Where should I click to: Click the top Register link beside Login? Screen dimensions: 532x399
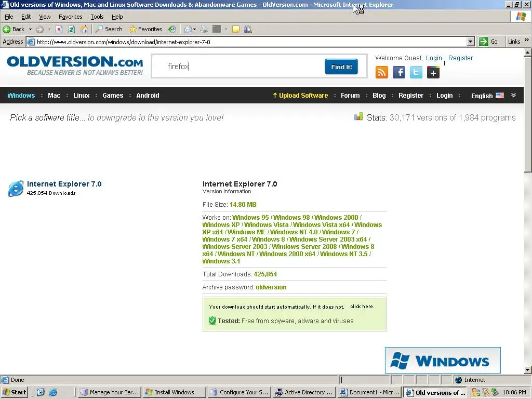coord(460,58)
